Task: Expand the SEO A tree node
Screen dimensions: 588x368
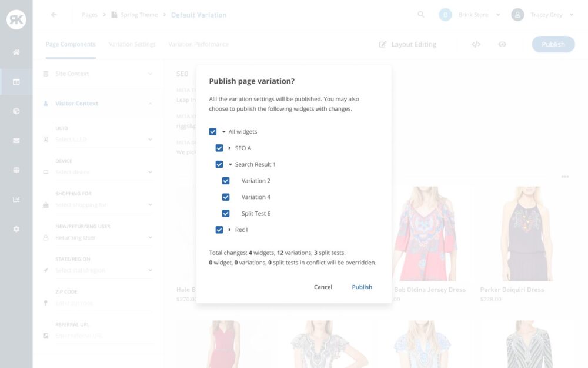Action: [229, 148]
